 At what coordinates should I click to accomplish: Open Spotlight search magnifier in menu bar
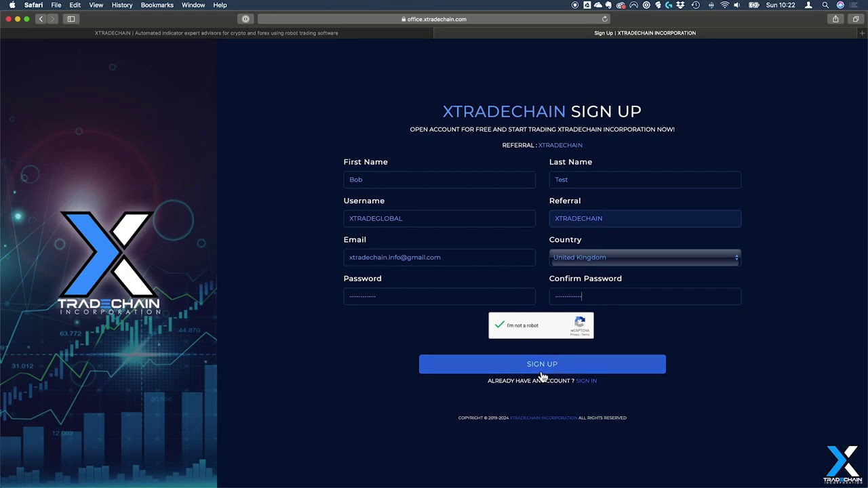click(825, 5)
